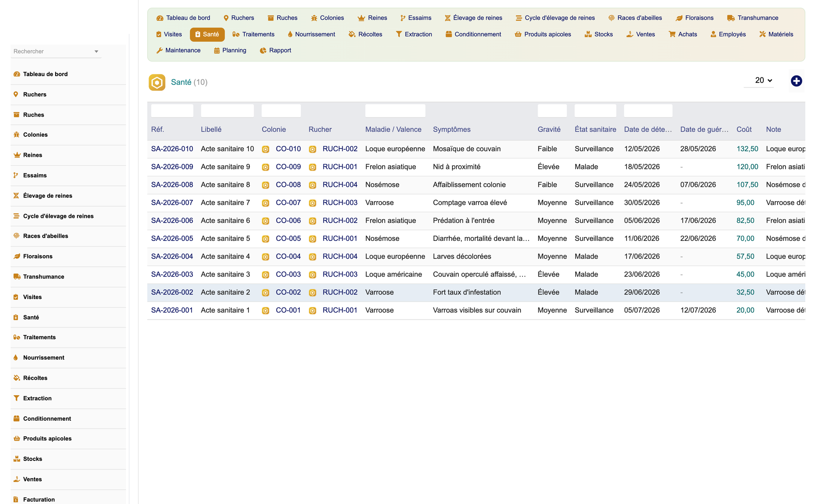Click the Élevage de reines hourglass icon in sidebar
The height and width of the screenshot is (504, 814).
click(16, 196)
